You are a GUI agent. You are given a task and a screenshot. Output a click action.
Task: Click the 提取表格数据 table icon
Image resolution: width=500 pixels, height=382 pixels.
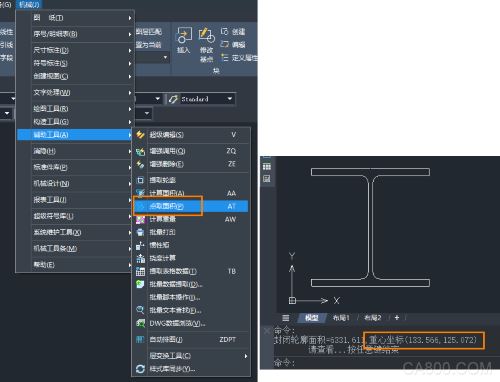[x=140, y=271]
